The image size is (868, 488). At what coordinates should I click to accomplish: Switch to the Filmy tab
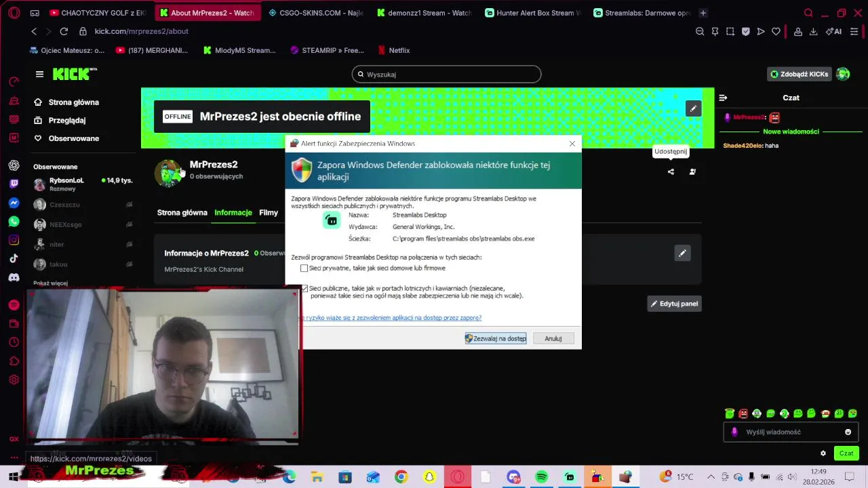269,213
